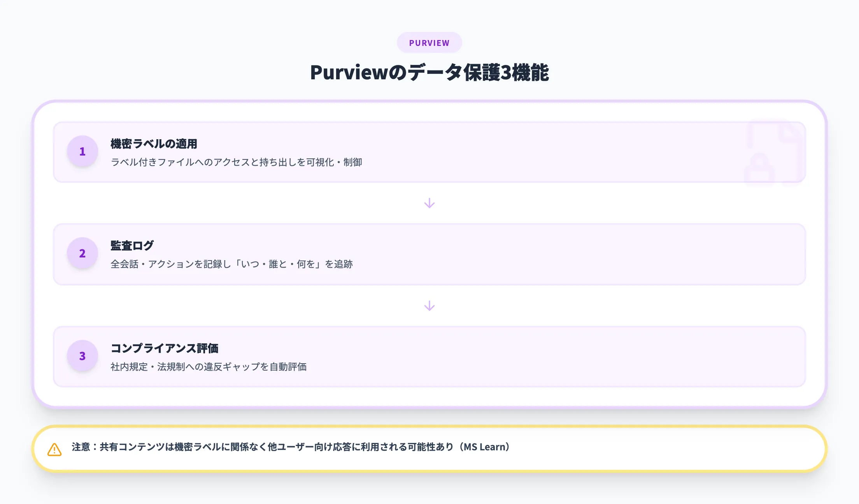Image resolution: width=859 pixels, height=504 pixels.
Task: Select the number 1 circle icon
Action: pos(82,152)
